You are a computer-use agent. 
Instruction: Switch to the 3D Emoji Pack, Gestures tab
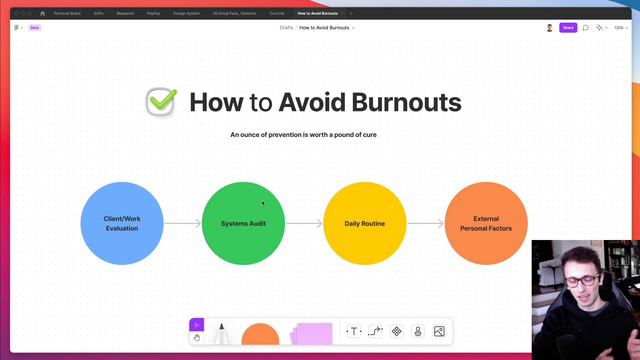235,13
